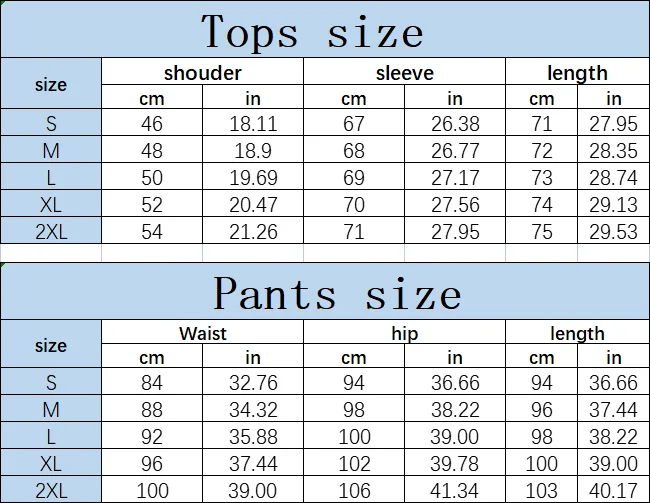Select the 92 cm waist cell for L
This screenshot has height=503, width=650.
click(151, 437)
